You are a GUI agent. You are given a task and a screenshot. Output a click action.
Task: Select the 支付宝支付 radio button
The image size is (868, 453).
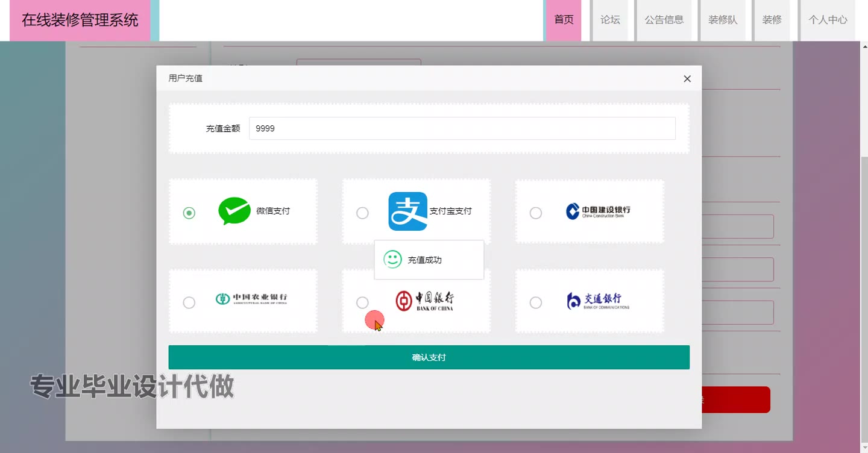click(x=362, y=213)
